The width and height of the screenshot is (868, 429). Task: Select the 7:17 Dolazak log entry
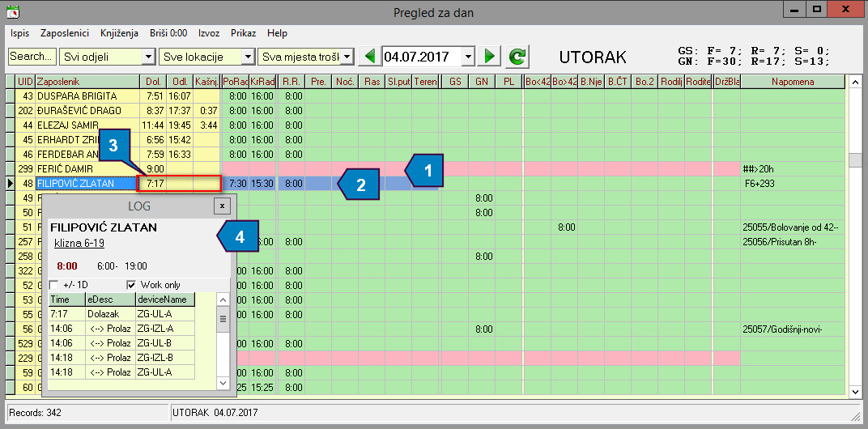point(121,314)
